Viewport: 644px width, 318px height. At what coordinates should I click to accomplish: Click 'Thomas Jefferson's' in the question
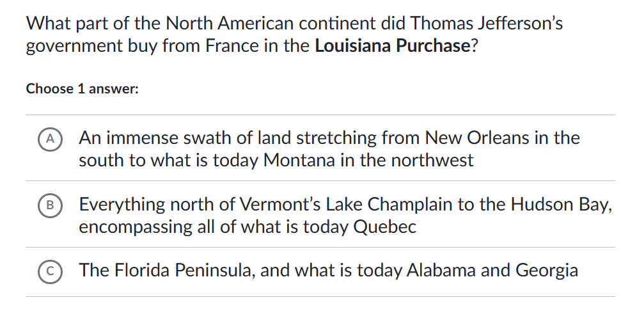487,24
